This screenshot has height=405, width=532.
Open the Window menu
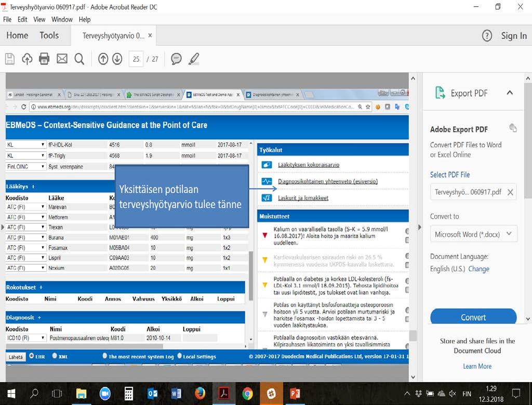[x=62, y=19]
